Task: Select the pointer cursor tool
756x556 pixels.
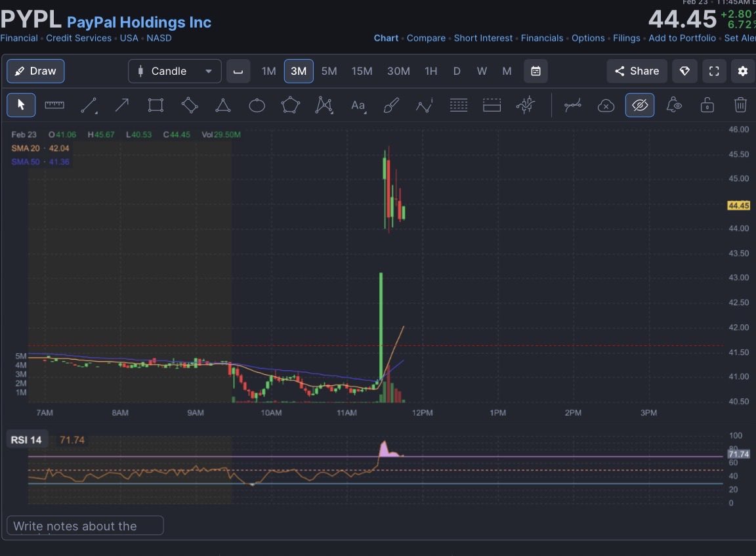Action: point(21,105)
